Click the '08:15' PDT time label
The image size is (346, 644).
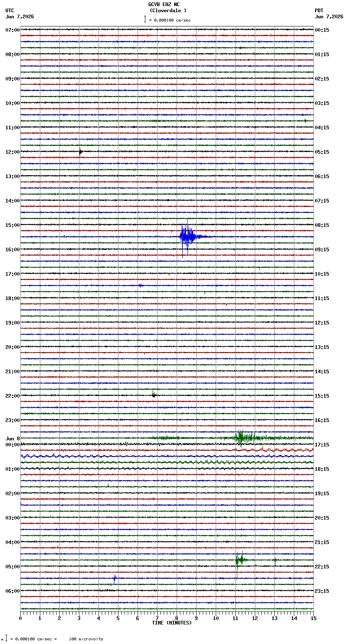(x=322, y=225)
